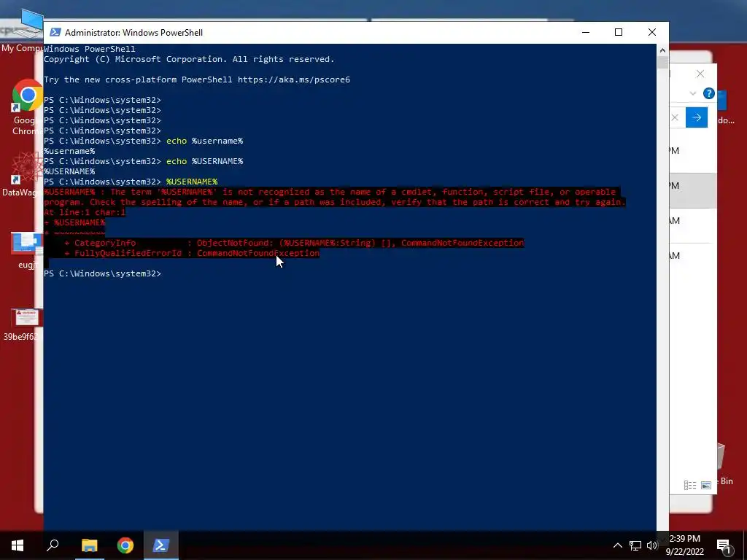Image resolution: width=747 pixels, height=560 pixels.
Task: Minimize the PowerShell window
Action: [x=586, y=32]
